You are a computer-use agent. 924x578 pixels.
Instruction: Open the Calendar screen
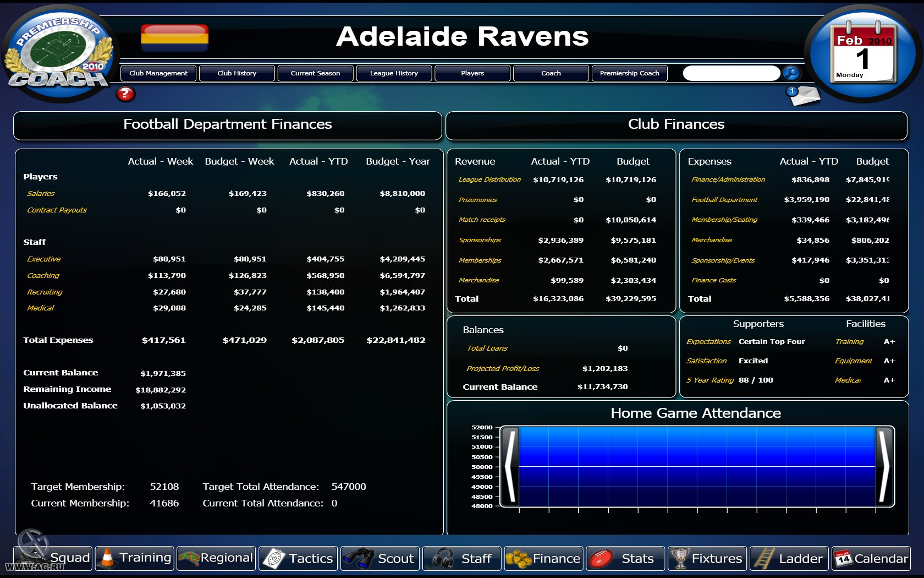coord(871,558)
